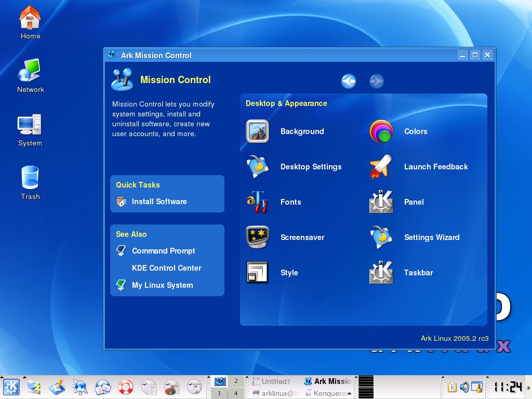Open the Screensaver icon
This screenshot has width=532, height=399.
click(258, 237)
